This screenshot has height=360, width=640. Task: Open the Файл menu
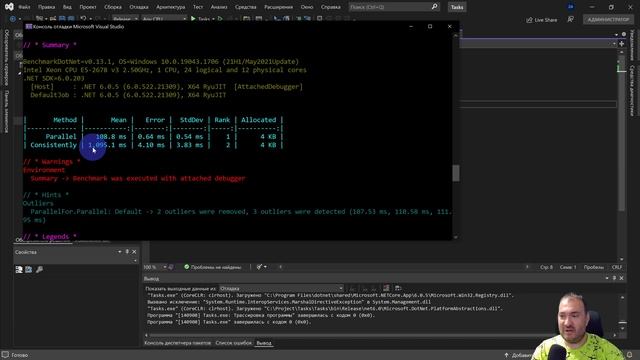24,7
